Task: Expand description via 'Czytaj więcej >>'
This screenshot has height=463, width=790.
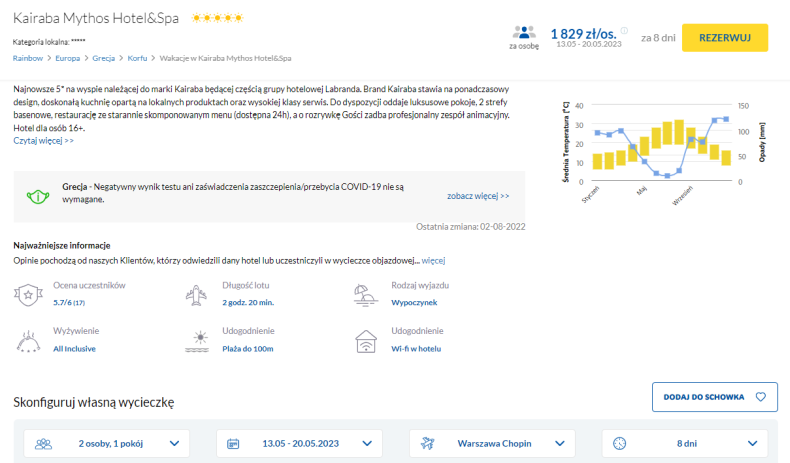Action: tap(43, 141)
